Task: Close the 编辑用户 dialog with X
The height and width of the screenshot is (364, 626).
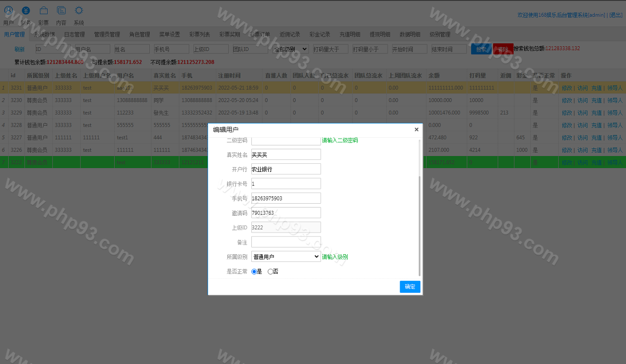Action: tap(417, 130)
